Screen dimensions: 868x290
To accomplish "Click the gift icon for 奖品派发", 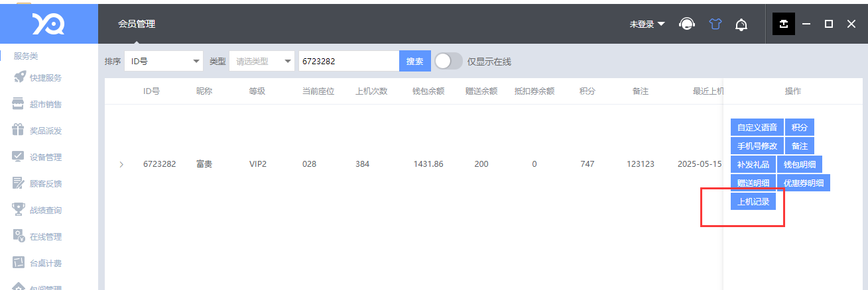I will click(x=19, y=130).
